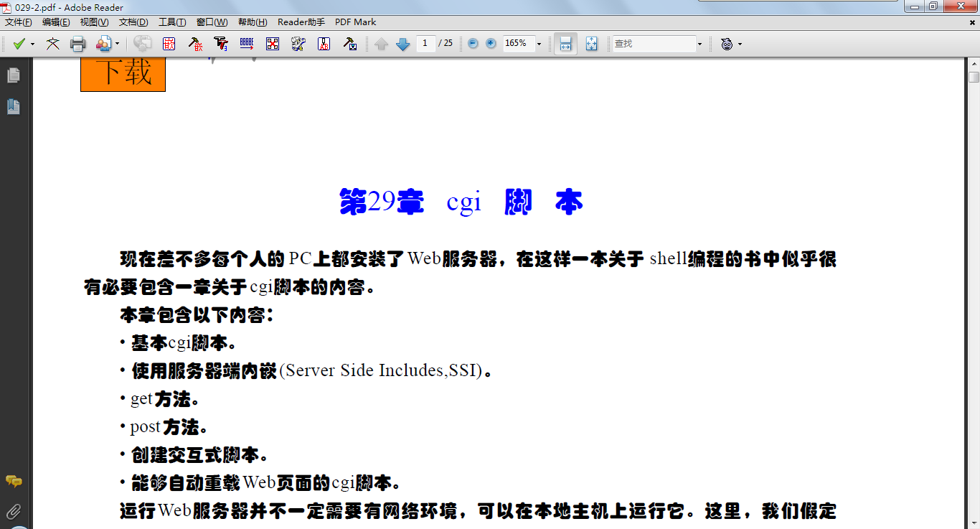
Task: Open the Pages panel in left sidebar
Action: coord(13,75)
